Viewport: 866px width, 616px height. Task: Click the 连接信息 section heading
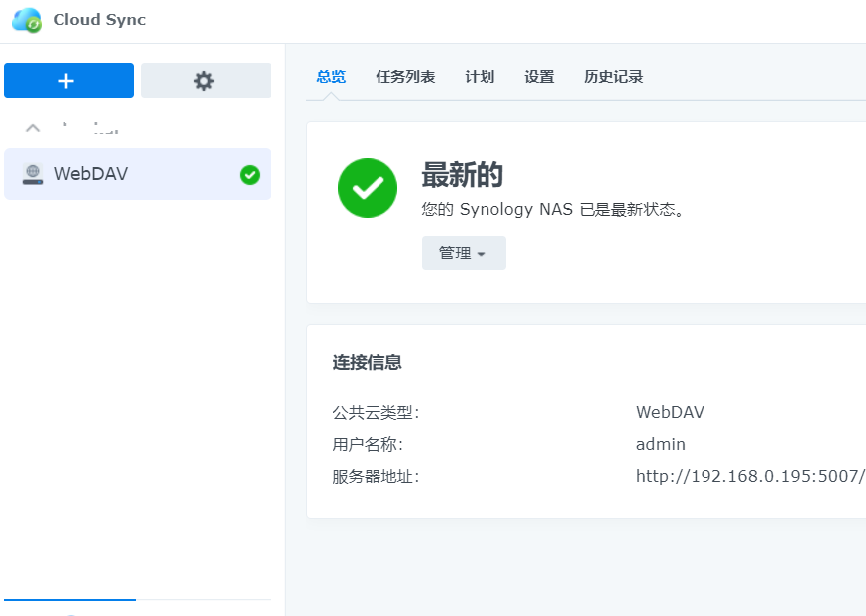point(368,362)
